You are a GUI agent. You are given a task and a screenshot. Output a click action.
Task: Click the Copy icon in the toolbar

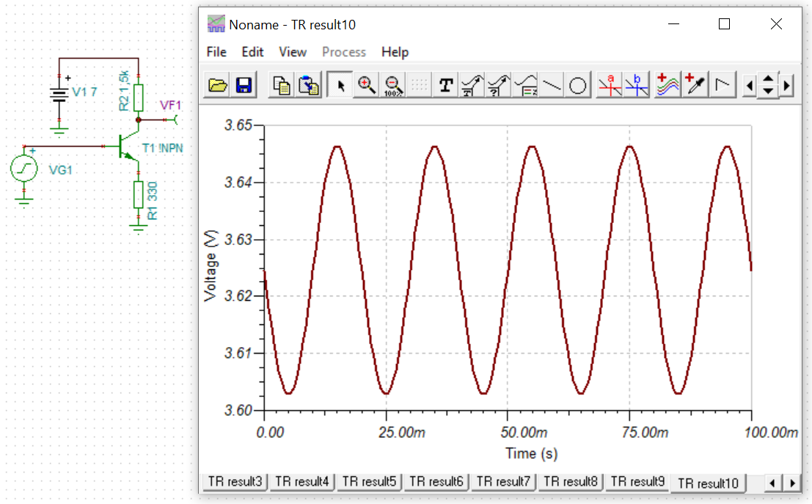282,86
